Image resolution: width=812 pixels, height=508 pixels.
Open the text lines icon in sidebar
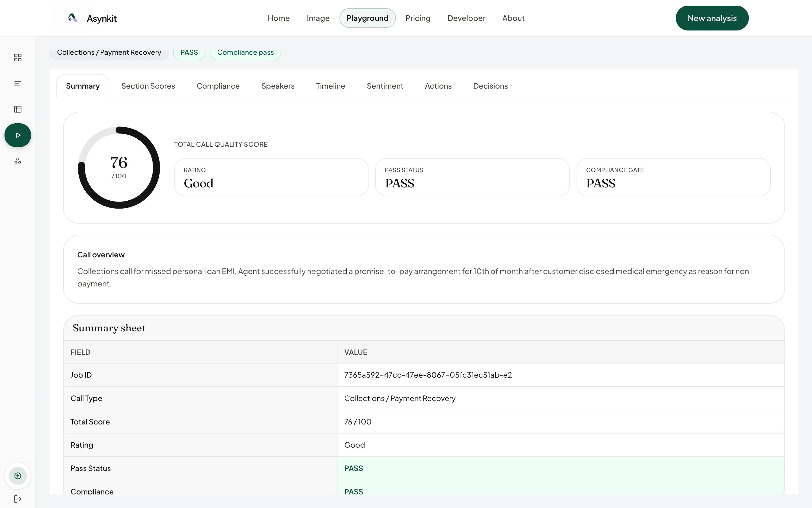(x=18, y=83)
